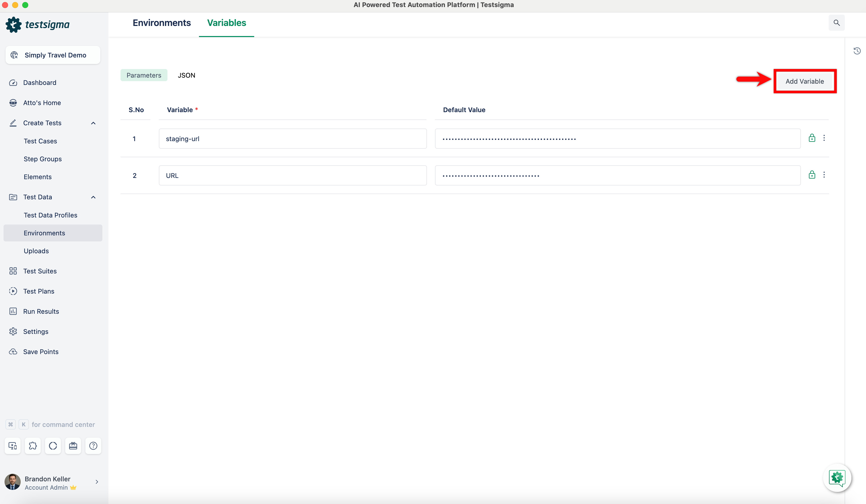The image size is (866, 504).
Task: Open the Help question mark icon
Action: click(93, 446)
